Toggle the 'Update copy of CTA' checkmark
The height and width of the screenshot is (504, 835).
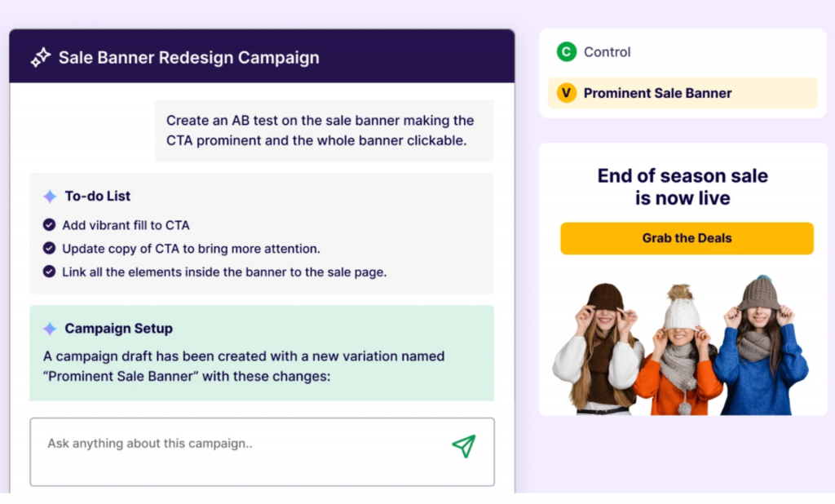(x=49, y=248)
